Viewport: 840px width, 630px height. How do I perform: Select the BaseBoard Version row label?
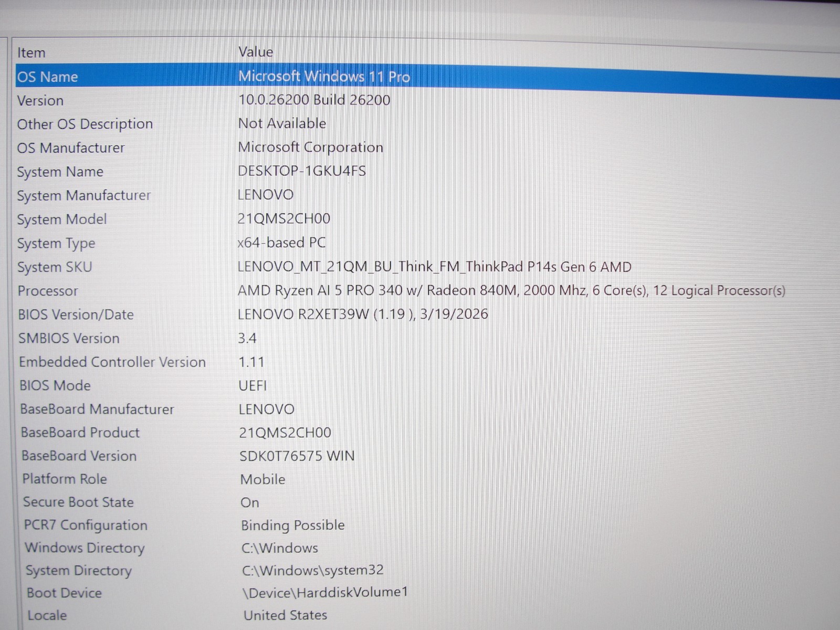79,456
